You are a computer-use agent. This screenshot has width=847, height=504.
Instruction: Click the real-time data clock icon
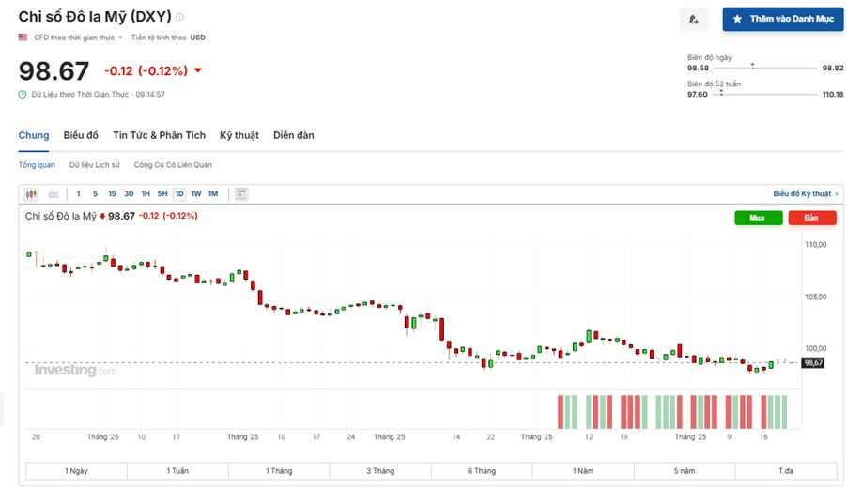pos(23,94)
